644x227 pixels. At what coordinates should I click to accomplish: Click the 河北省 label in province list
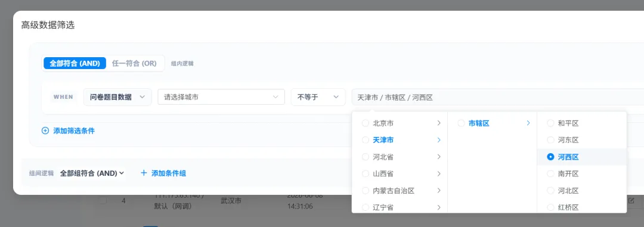pyautogui.click(x=383, y=157)
